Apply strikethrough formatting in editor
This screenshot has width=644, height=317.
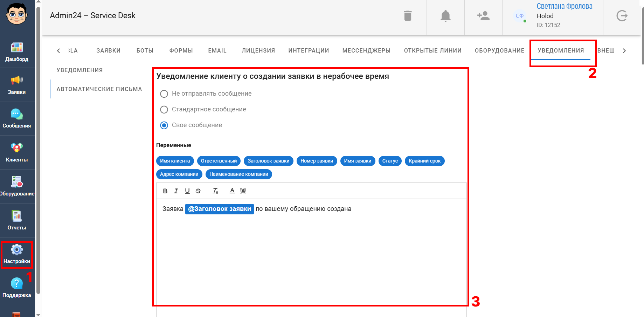click(198, 191)
